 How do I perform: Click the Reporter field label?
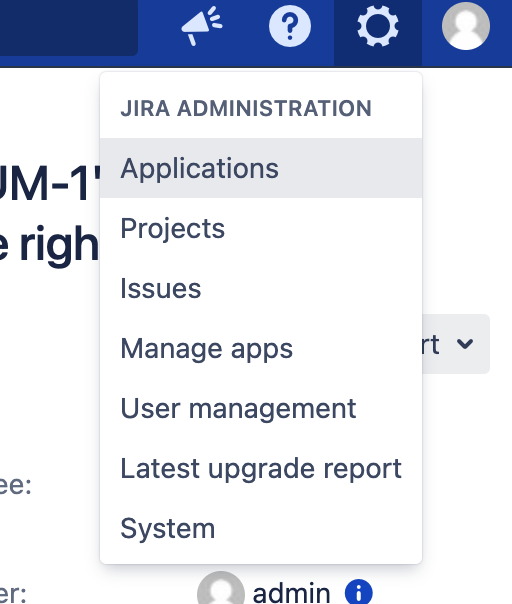[13, 593]
